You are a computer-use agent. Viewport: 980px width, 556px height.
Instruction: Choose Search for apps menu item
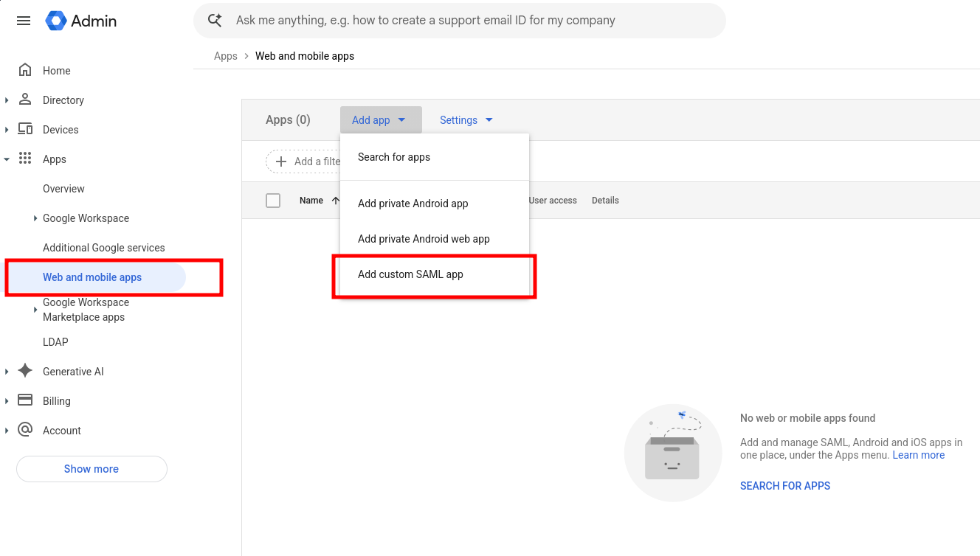(435, 157)
